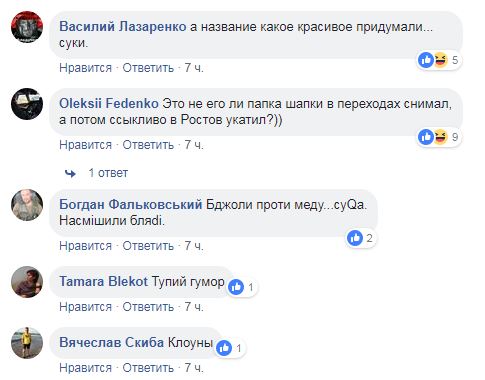
Task: Visit the Василий Лазаренко profile name link
Action: coord(123,27)
